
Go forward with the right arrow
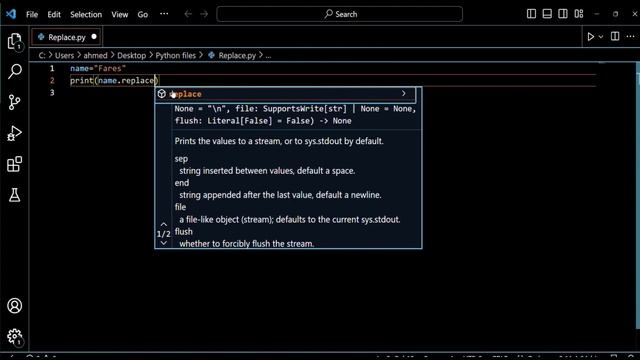[x=204, y=14]
